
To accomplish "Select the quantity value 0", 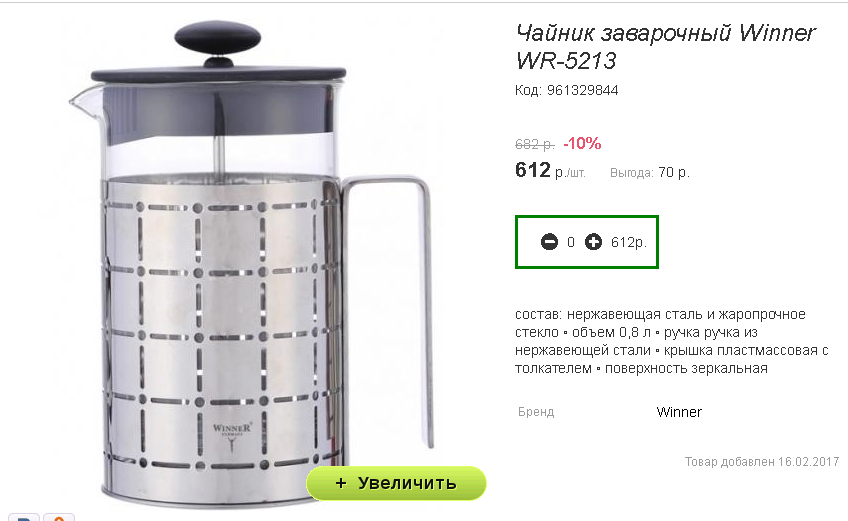I will (571, 242).
